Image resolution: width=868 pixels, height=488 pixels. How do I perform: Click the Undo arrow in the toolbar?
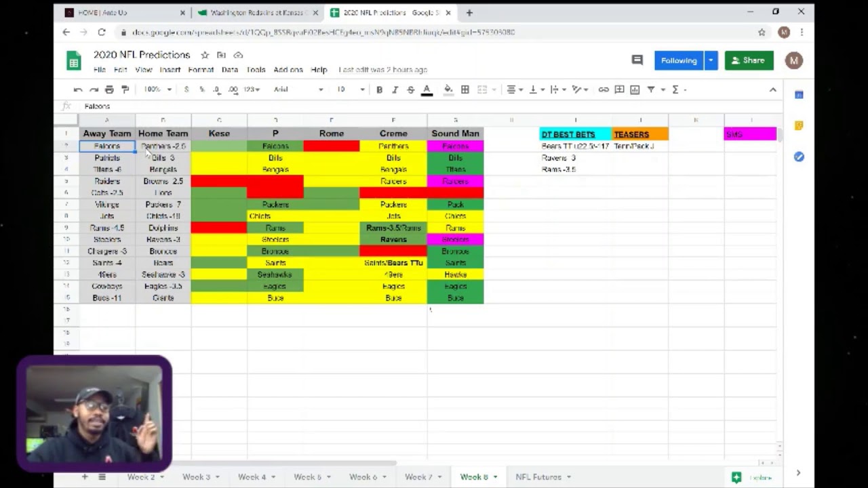(x=78, y=89)
